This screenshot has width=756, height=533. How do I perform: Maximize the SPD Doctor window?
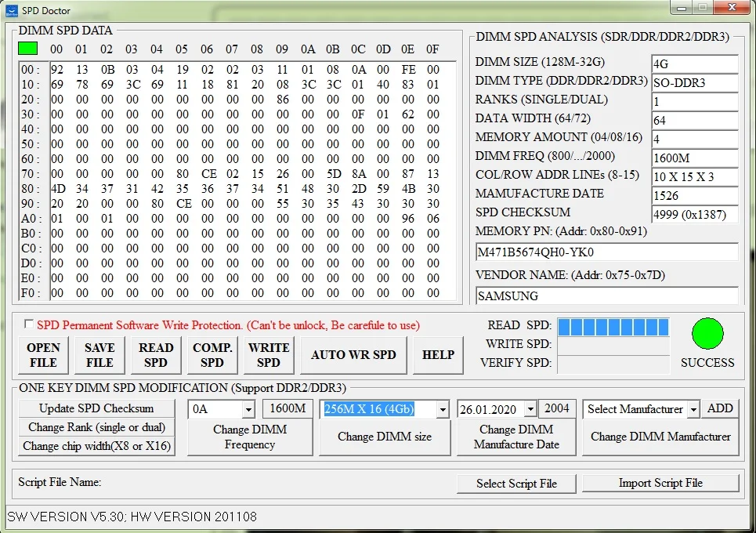(x=703, y=8)
